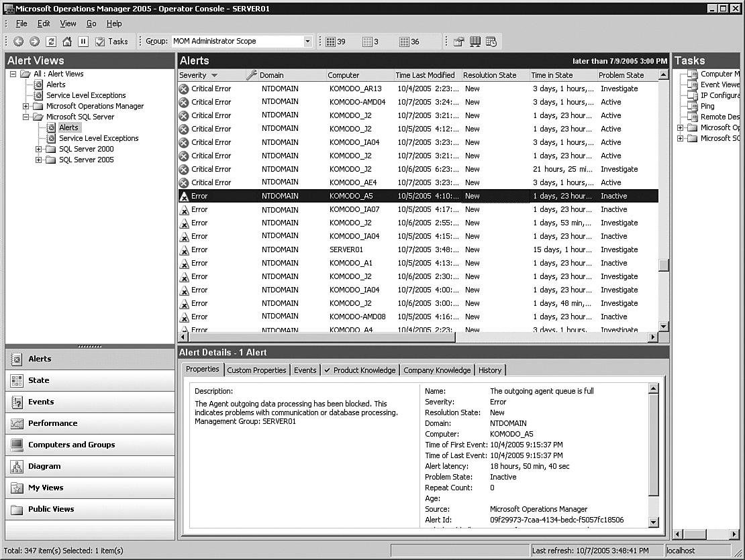Screen dimensions: 745x560
Task: Click the Back navigation arrow icon
Action: (18, 42)
